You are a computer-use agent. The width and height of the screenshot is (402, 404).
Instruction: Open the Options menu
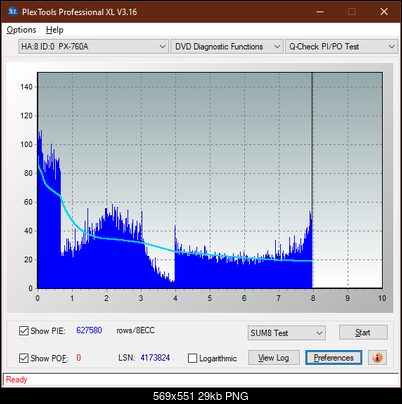[x=21, y=30]
